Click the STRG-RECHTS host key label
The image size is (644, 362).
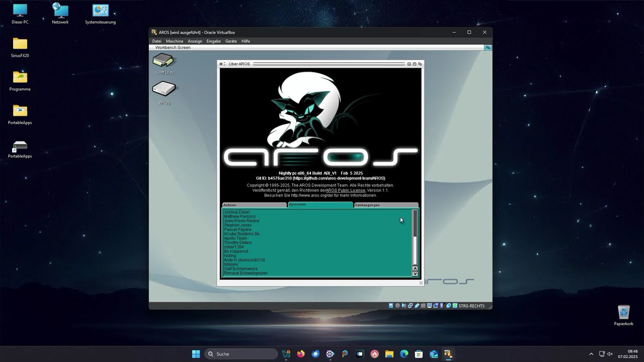471,306
